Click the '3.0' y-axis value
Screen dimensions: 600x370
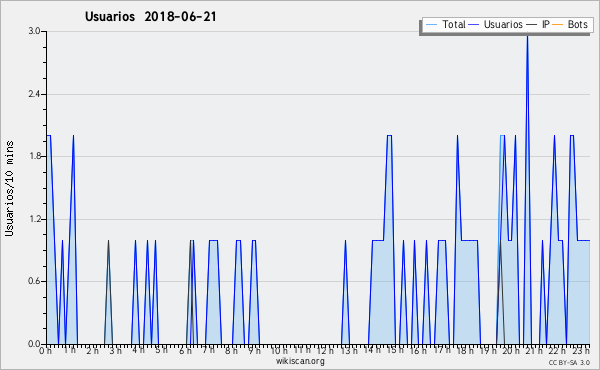[x=34, y=31]
